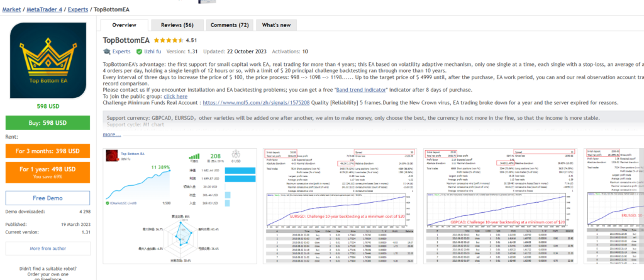Click the 4.51 rating value
Viewport: 644px width, 280px height.
click(191, 41)
